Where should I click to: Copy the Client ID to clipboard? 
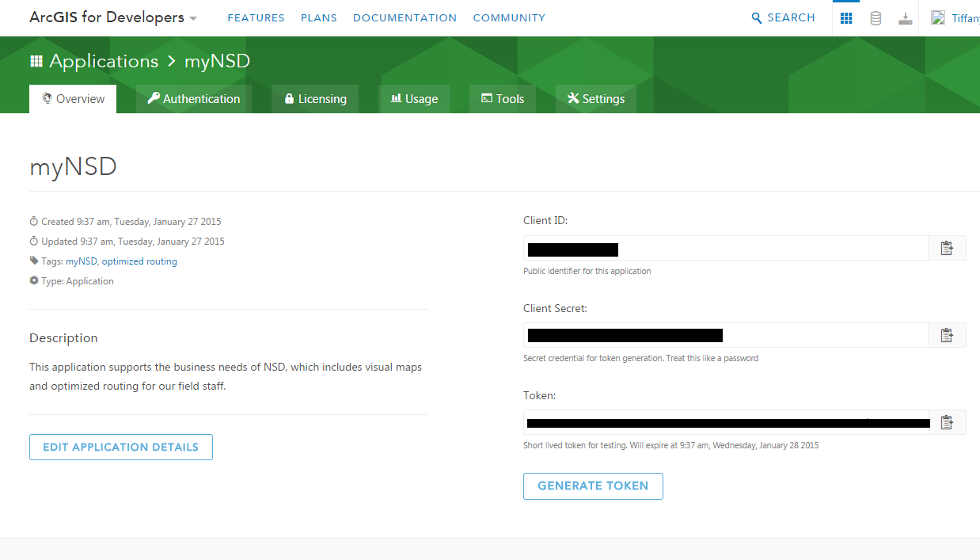(x=947, y=248)
